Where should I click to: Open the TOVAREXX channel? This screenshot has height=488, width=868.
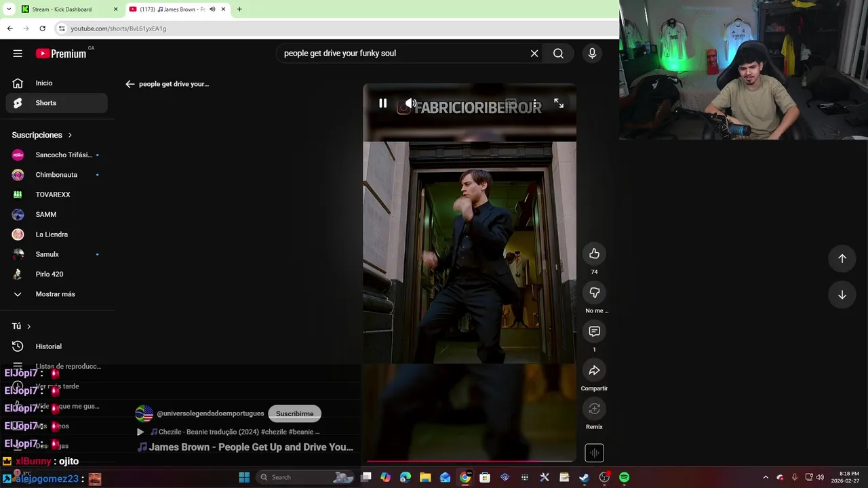click(x=57, y=195)
